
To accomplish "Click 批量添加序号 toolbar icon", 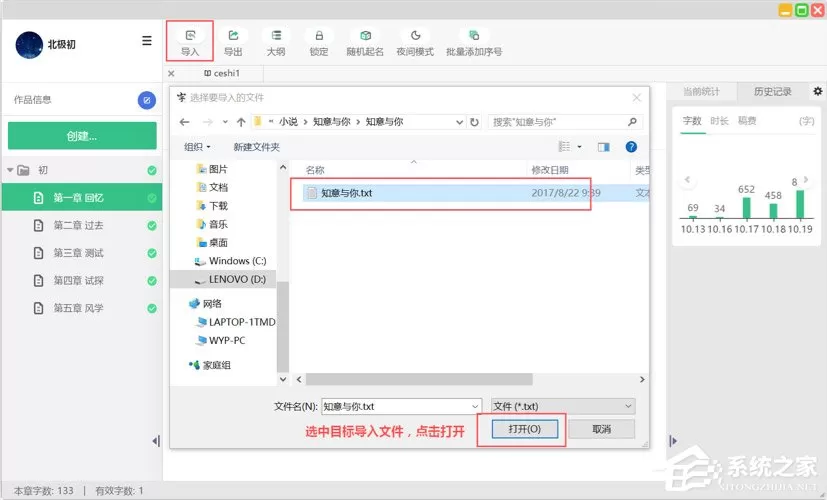I will pos(474,35).
